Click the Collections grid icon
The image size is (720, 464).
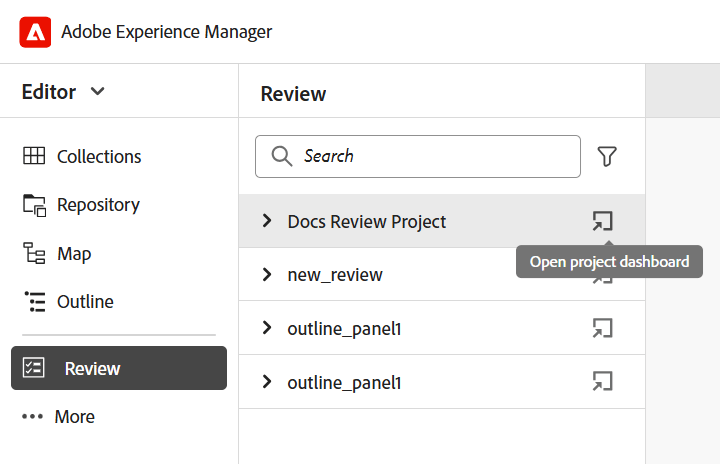(34, 156)
